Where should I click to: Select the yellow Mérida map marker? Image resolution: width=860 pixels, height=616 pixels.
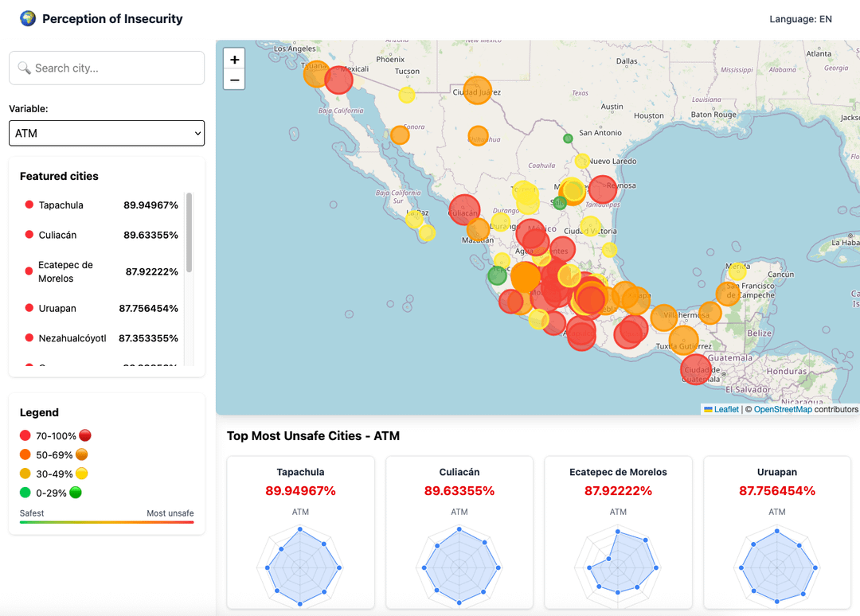point(737,271)
